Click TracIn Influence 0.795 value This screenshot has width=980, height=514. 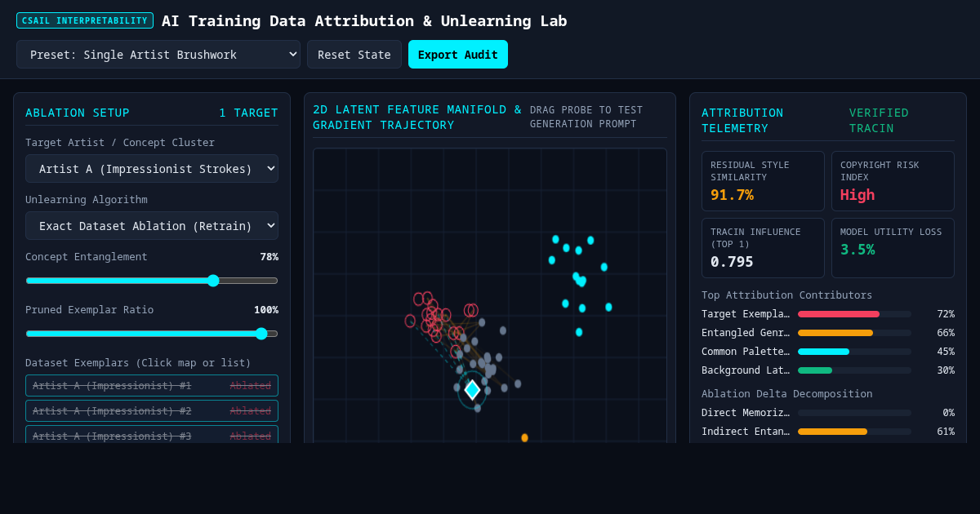732,262
